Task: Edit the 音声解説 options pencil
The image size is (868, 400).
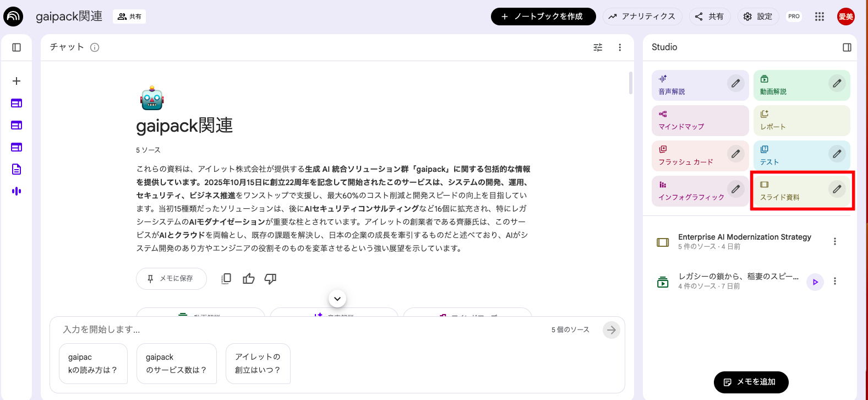Action: 735,84
